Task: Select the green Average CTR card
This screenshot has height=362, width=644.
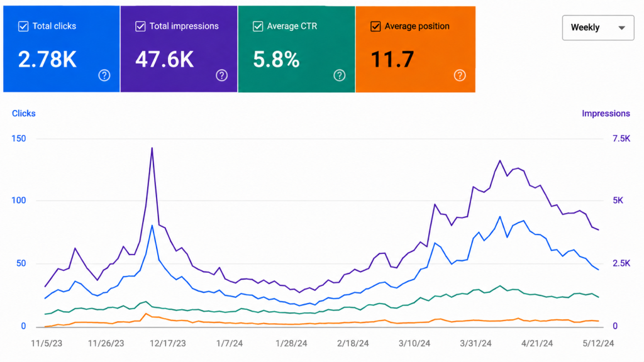Action: [x=297, y=49]
